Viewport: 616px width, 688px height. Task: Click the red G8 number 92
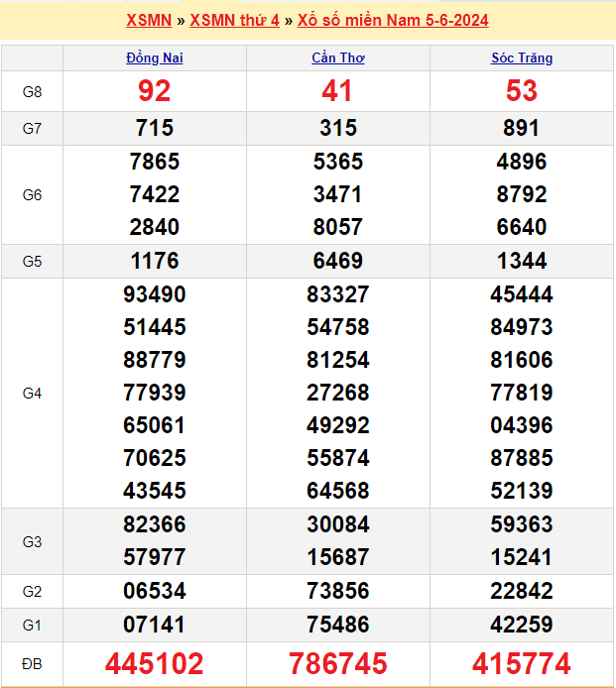click(x=155, y=91)
